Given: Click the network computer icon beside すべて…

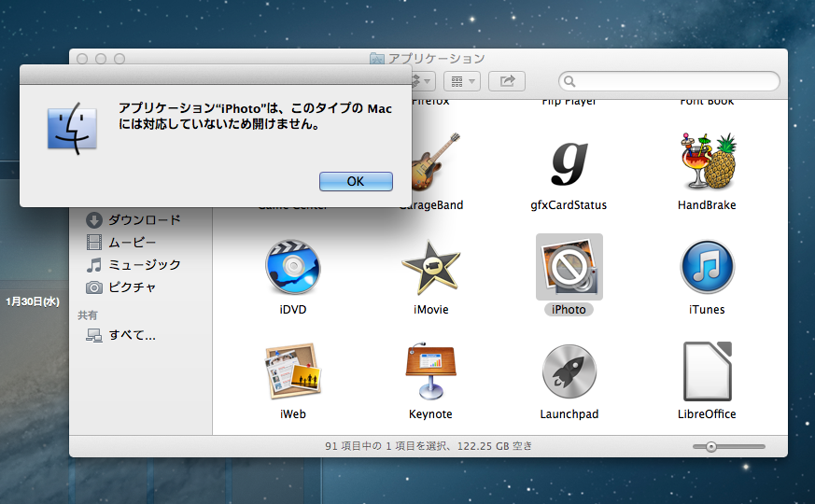Looking at the screenshot, I should (x=94, y=336).
